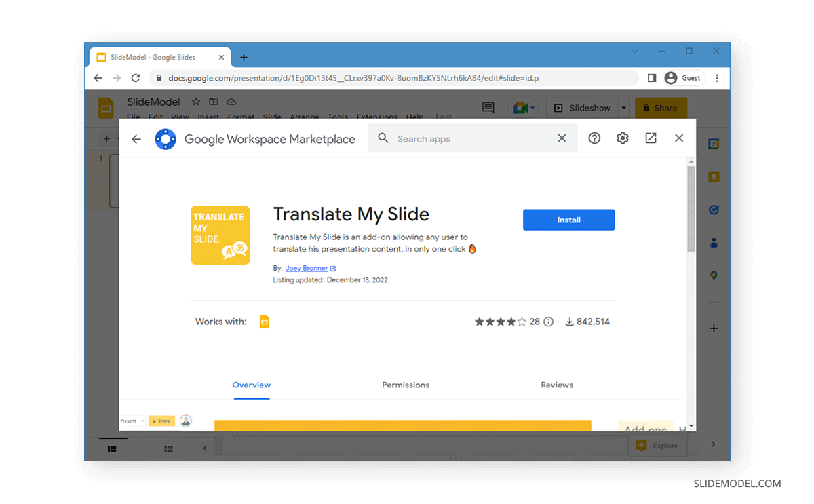
Task: Open Explore in Slides
Action: [657, 446]
